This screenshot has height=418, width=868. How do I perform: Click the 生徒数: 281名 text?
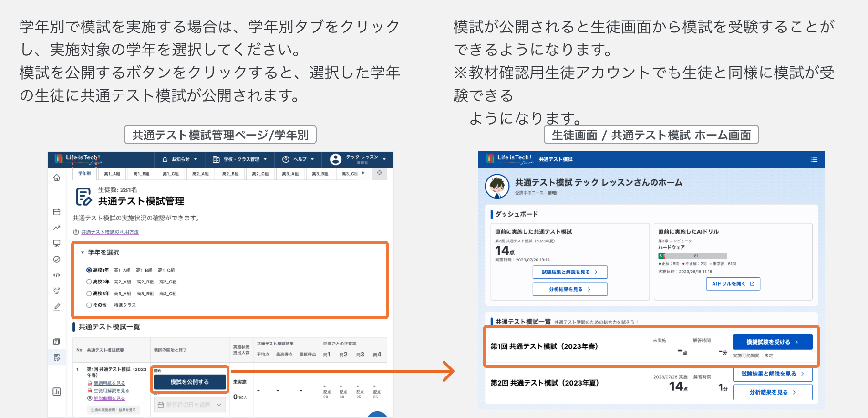pos(117,190)
